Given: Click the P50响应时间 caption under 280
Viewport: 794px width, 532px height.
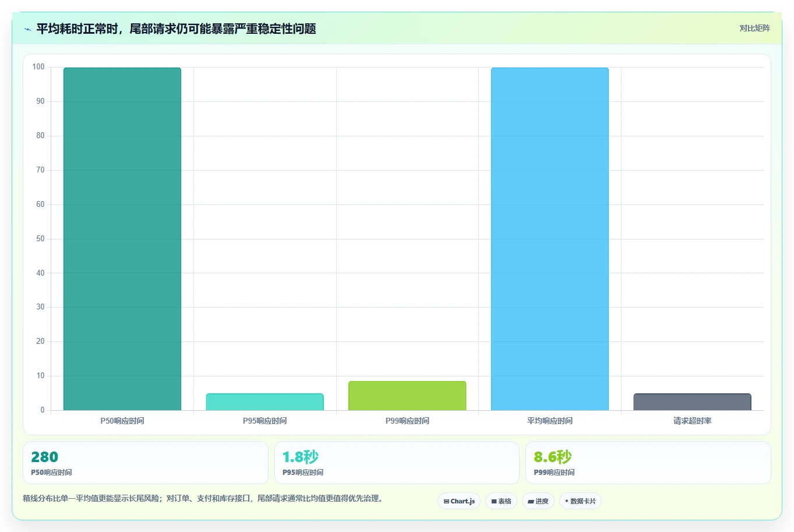Looking at the screenshot, I should point(52,473).
